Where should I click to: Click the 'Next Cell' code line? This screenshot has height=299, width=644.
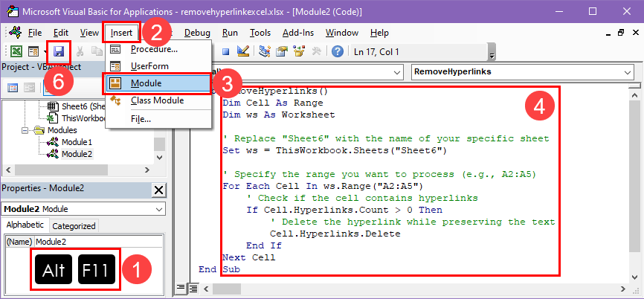(x=249, y=258)
